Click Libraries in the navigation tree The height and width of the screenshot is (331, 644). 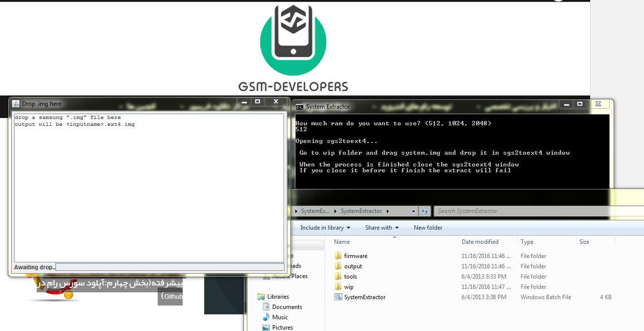click(278, 297)
